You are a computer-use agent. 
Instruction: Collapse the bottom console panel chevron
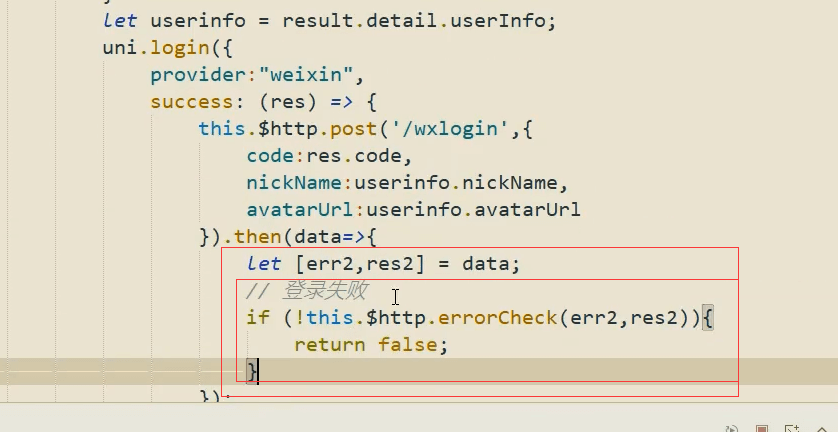click(x=822, y=429)
